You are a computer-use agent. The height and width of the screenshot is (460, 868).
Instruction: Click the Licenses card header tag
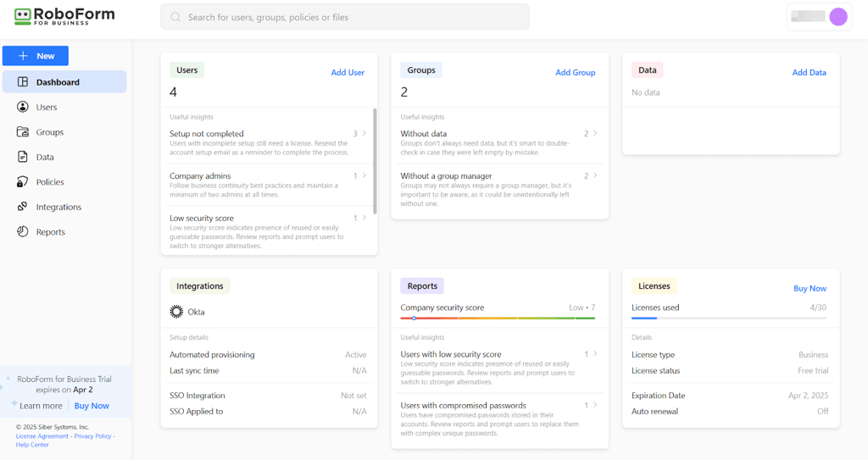(654, 286)
